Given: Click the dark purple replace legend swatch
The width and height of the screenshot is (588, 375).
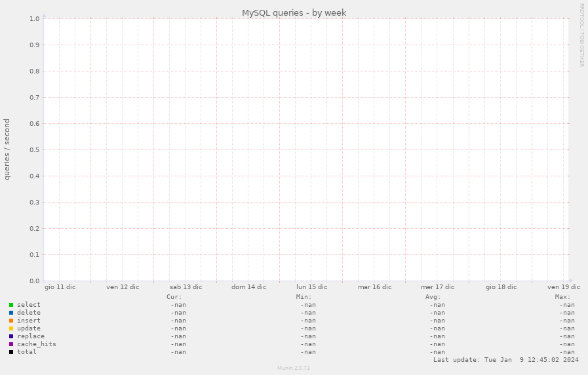Looking at the screenshot, I should 11,336.
